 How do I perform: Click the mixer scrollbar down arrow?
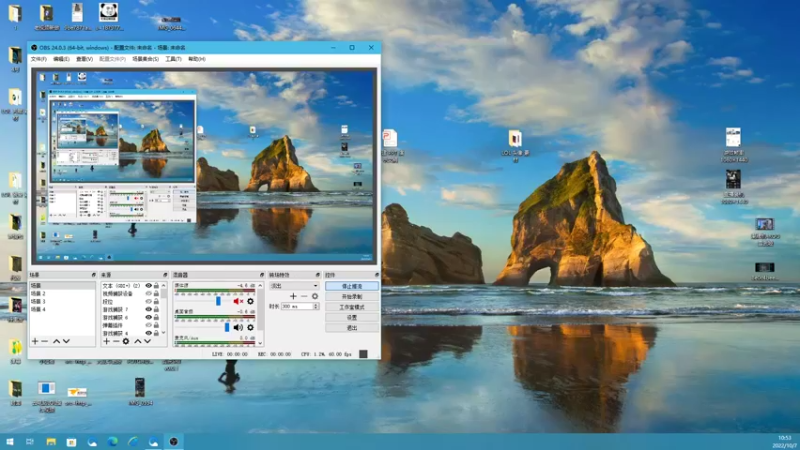tap(260, 343)
